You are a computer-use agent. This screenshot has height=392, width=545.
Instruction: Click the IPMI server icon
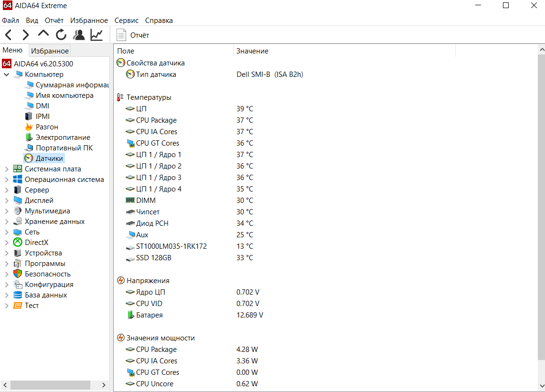[x=29, y=117]
